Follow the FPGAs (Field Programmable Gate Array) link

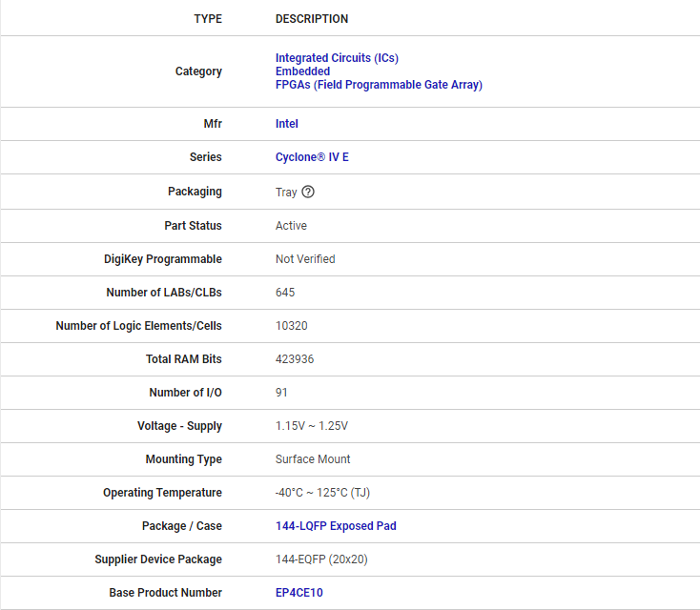coord(379,85)
